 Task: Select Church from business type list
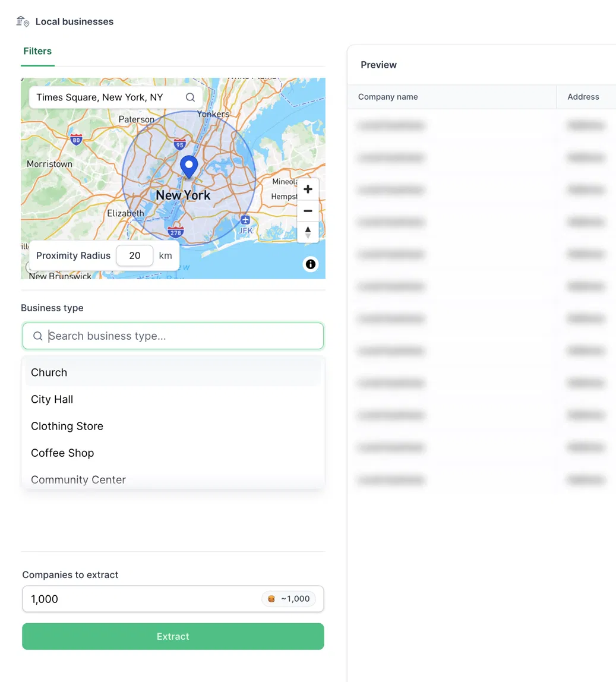[x=173, y=372]
